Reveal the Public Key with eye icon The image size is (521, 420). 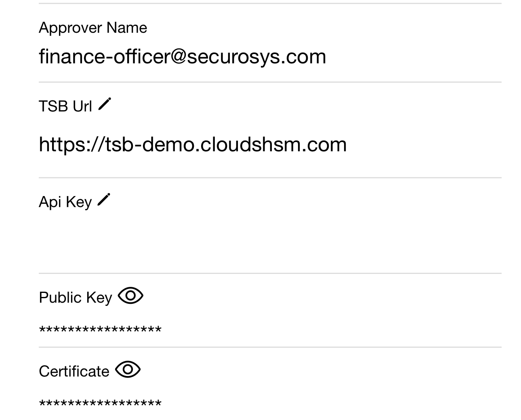click(x=130, y=296)
